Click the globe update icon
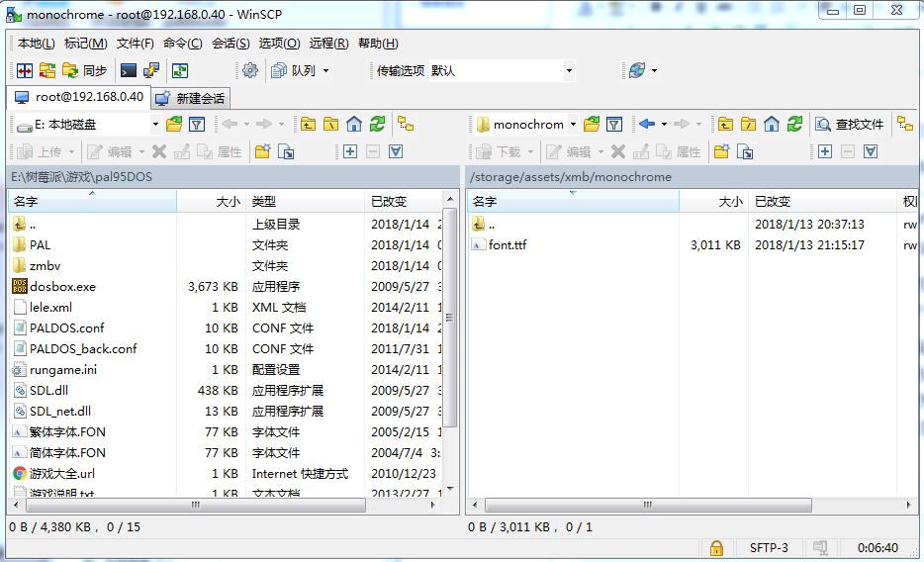The width and height of the screenshot is (924, 562). pos(637,70)
